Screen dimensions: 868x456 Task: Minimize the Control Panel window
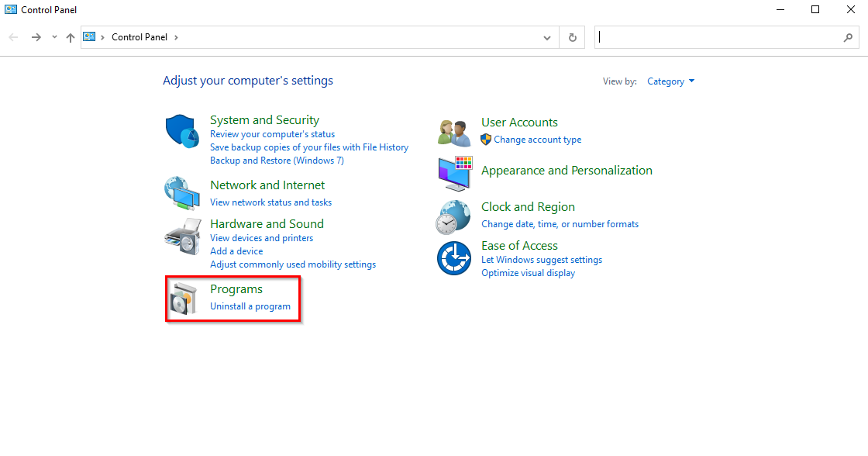(780, 9)
